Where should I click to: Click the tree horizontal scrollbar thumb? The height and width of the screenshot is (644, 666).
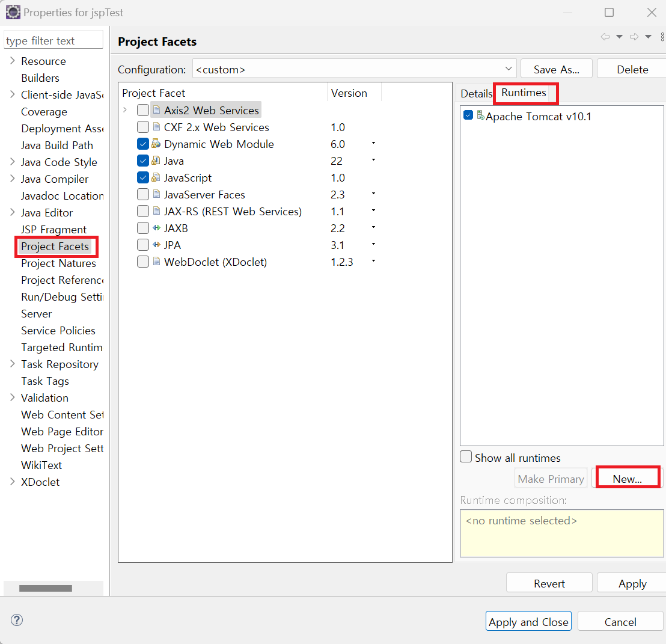click(x=46, y=588)
